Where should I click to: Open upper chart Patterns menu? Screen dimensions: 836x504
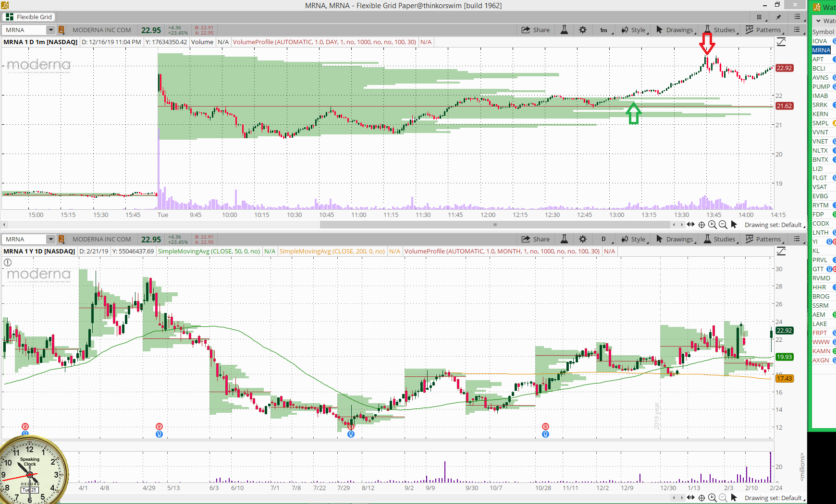764,30
